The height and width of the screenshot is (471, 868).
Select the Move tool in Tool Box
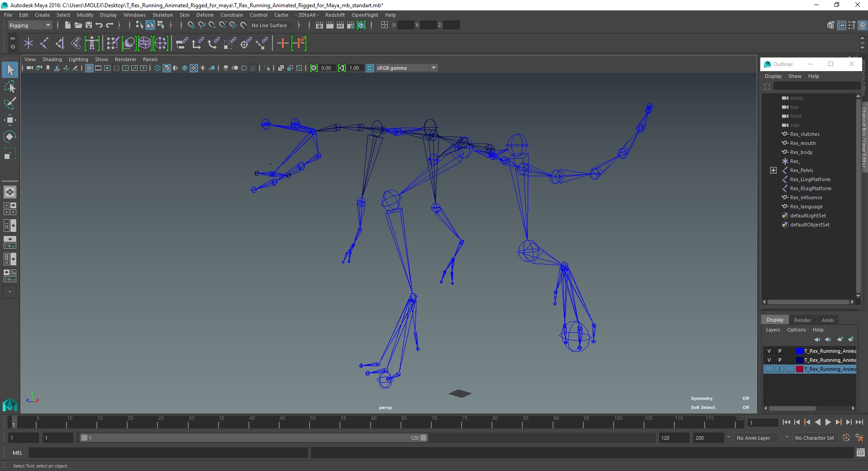coord(10,120)
